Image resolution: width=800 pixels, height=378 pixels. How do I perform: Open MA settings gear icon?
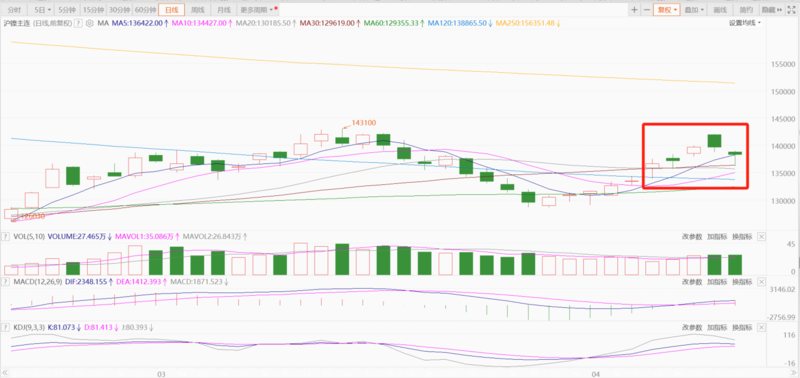(x=90, y=23)
